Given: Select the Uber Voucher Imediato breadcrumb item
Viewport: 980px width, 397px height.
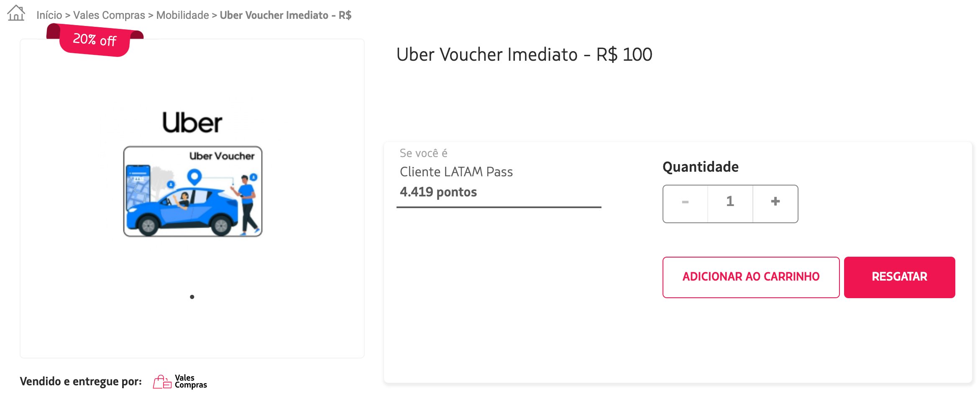Looking at the screenshot, I should (x=285, y=15).
